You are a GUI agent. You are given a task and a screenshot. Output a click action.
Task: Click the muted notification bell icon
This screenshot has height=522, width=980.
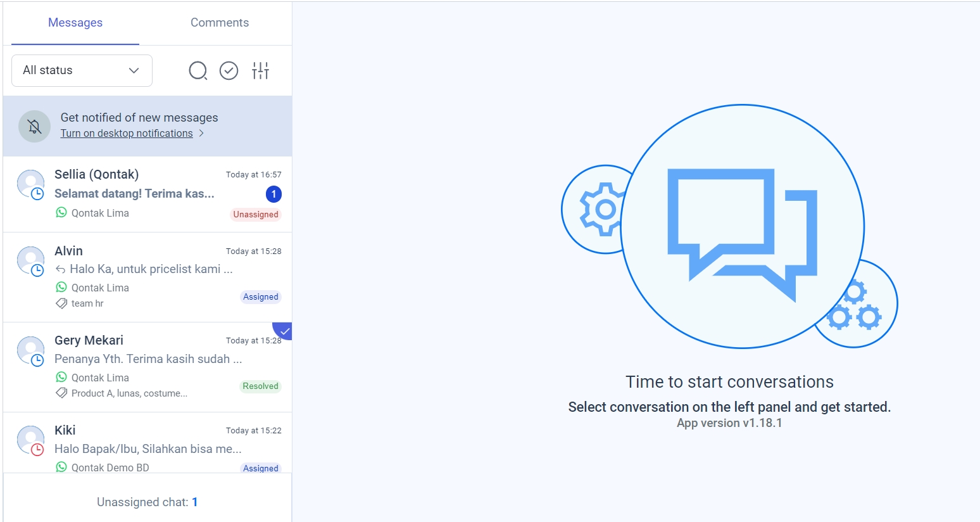click(x=34, y=126)
